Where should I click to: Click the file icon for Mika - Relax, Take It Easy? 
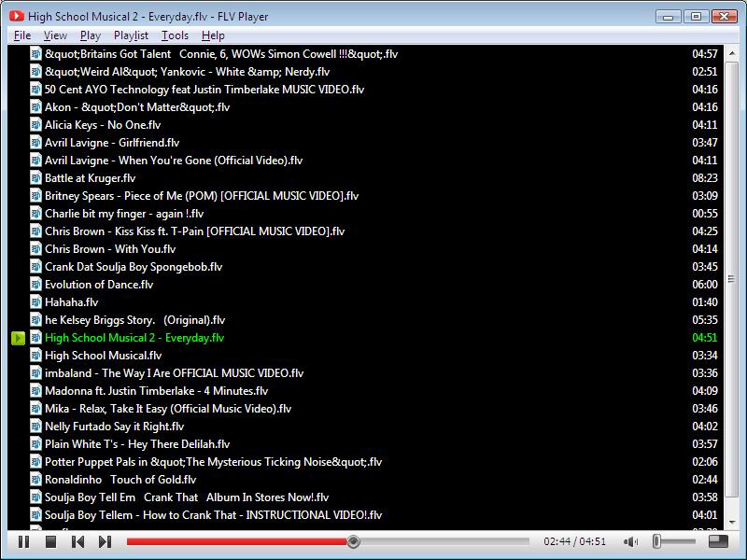[x=35, y=409]
